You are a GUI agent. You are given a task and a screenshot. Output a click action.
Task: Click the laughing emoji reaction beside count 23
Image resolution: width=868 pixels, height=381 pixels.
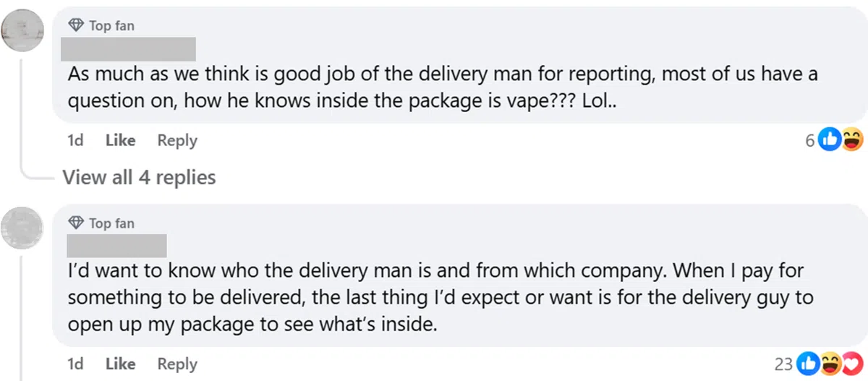[x=831, y=364]
